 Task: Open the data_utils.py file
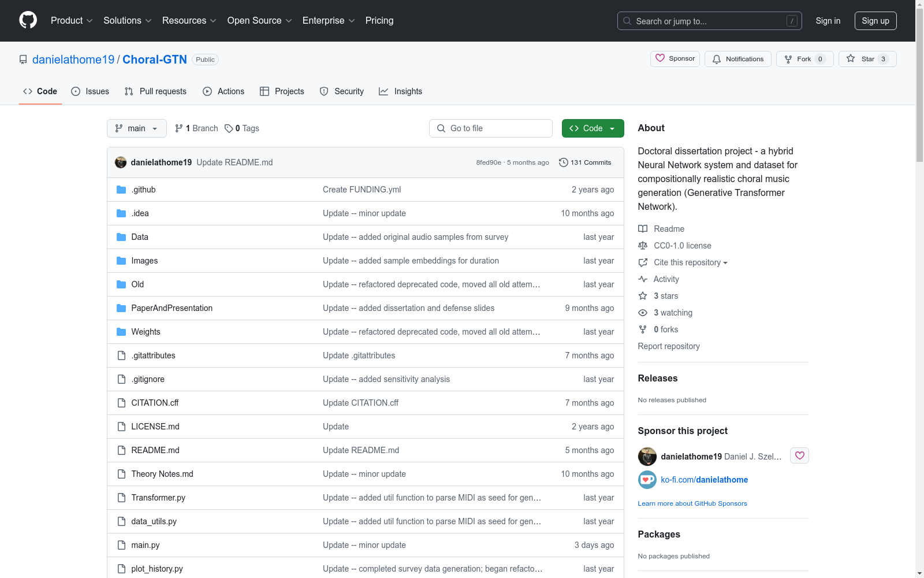coord(154,521)
